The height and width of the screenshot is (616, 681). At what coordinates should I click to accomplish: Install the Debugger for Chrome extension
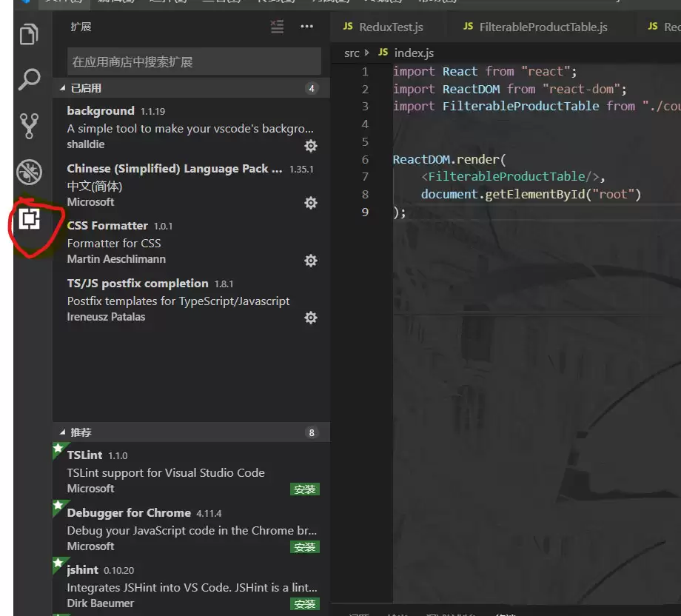[x=304, y=546]
